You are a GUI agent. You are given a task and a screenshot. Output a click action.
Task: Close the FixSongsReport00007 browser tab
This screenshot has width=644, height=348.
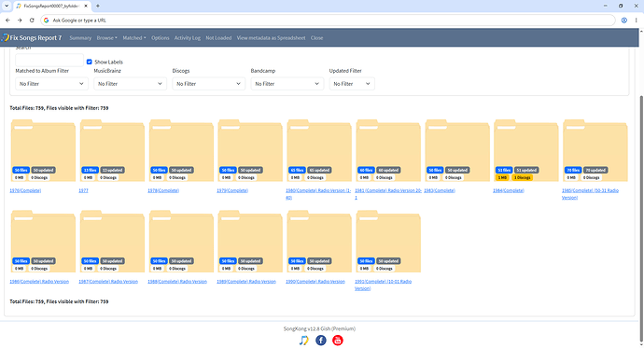[86, 6]
